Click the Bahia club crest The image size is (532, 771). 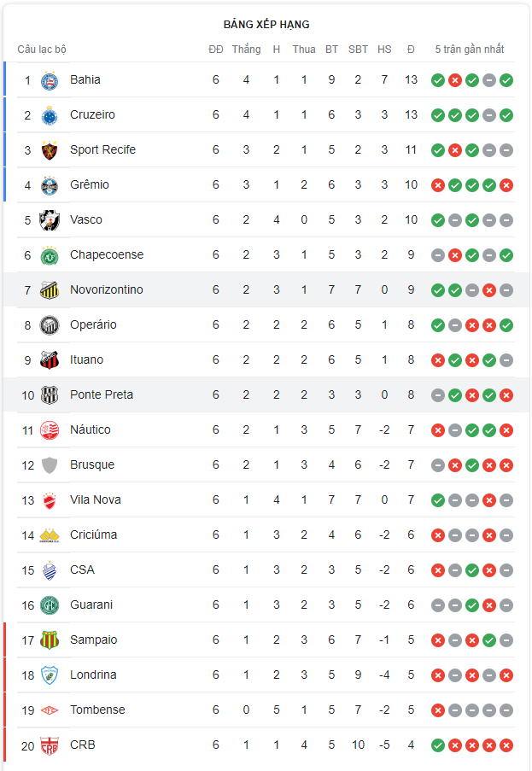click(50, 79)
